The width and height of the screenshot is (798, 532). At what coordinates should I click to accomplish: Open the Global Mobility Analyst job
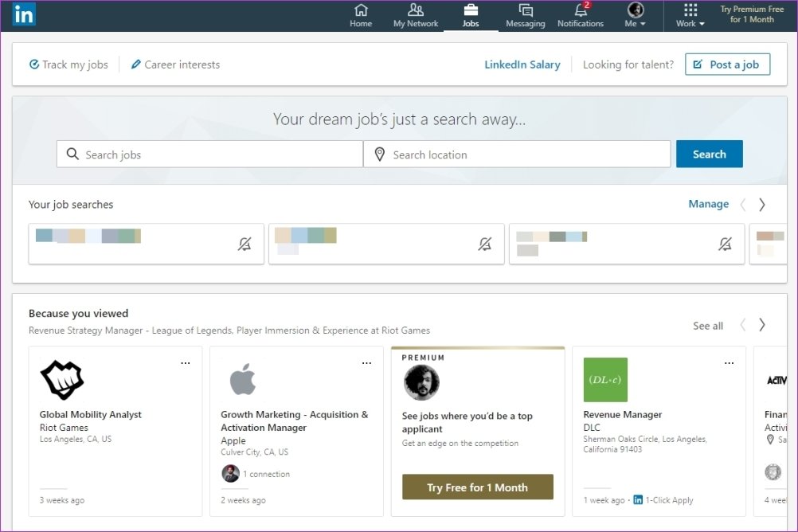click(x=91, y=414)
